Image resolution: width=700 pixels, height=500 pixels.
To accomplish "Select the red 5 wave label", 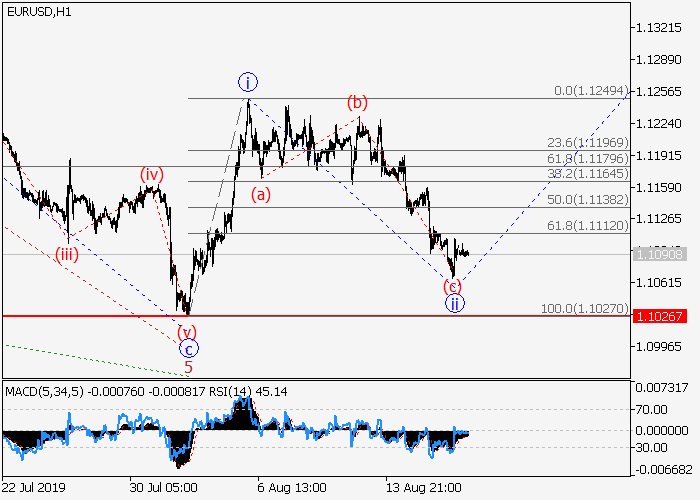I will click(x=188, y=367).
